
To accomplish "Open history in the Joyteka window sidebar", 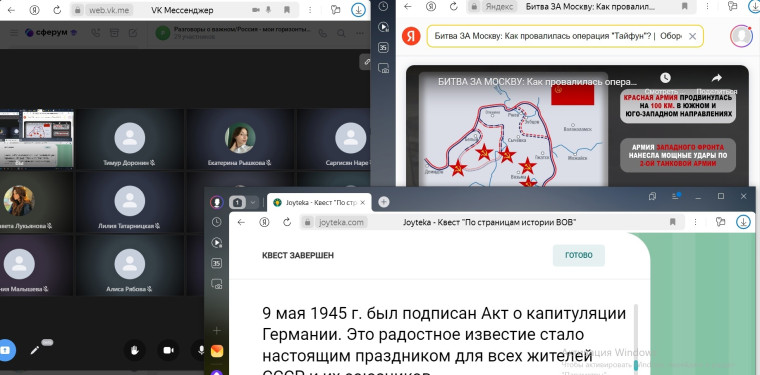I will [x=217, y=222].
